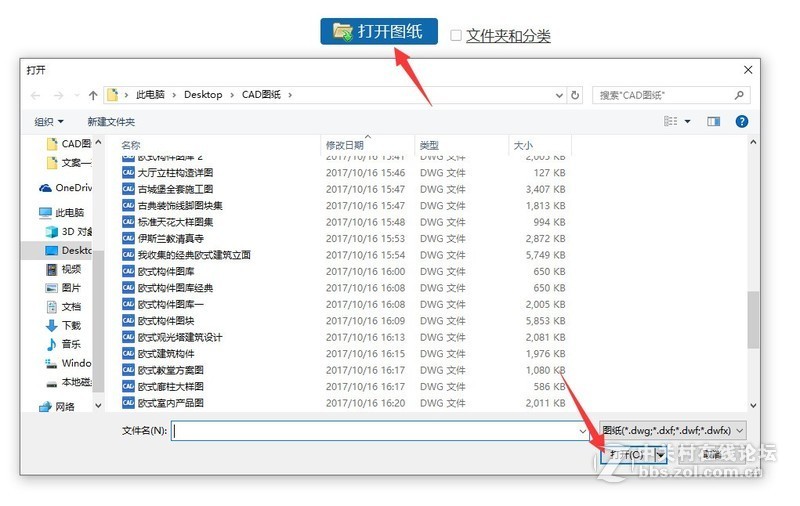The image size is (800, 506).
Task: Click the navigation pane scroll up arrow
Action: 98,142
